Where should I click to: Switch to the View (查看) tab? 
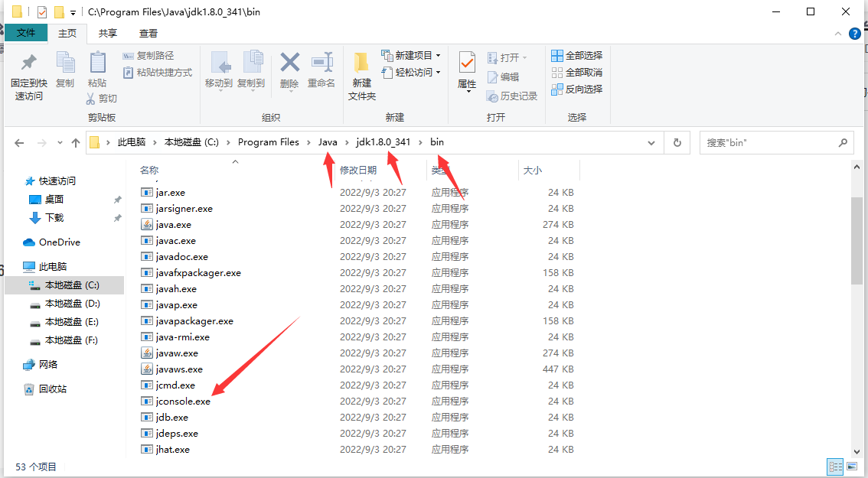(148, 34)
